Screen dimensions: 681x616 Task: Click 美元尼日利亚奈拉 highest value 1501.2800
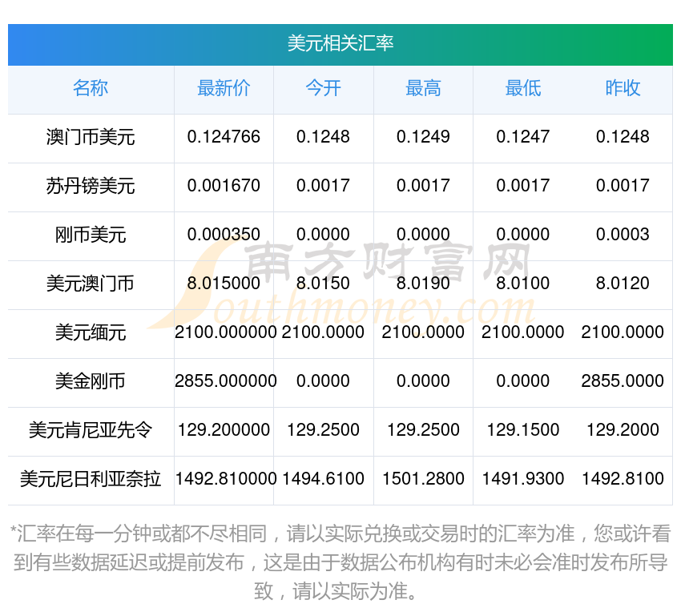pos(423,478)
